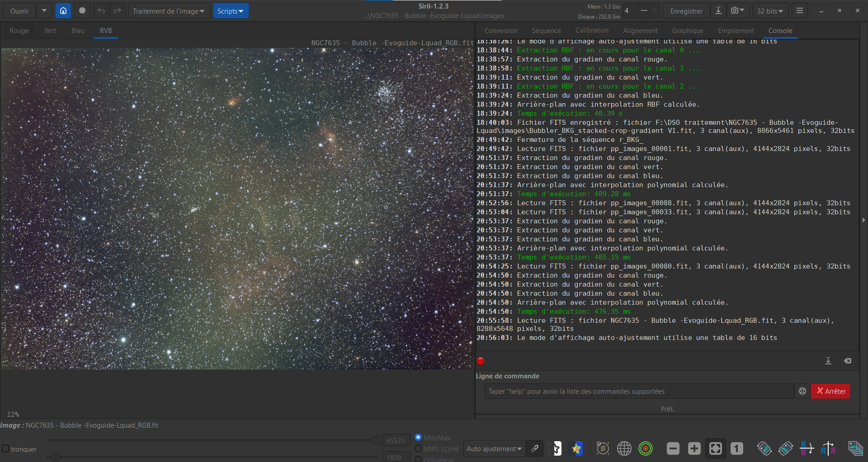
Task: Zoom the image to fit window
Action: (715, 448)
